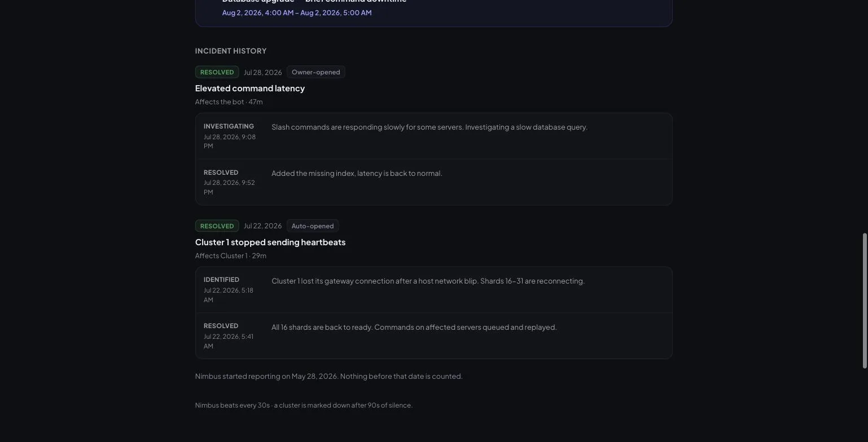Click the 'Nimbus started reporting on May 28, 2026' note
The image size is (868, 442).
[328, 377]
